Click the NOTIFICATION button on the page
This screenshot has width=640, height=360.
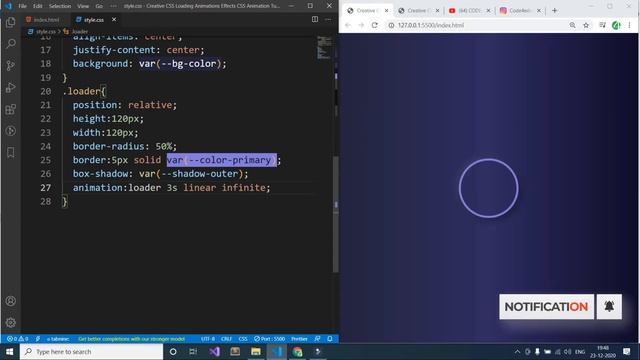pyautogui.click(x=547, y=307)
